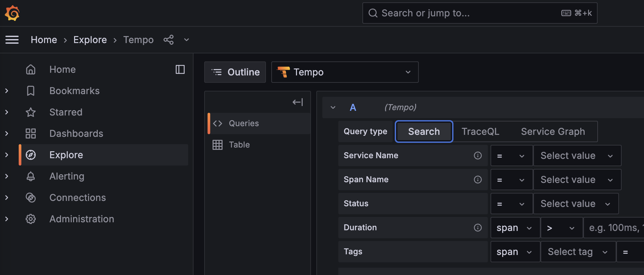Click Duration info icon

coord(478,228)
